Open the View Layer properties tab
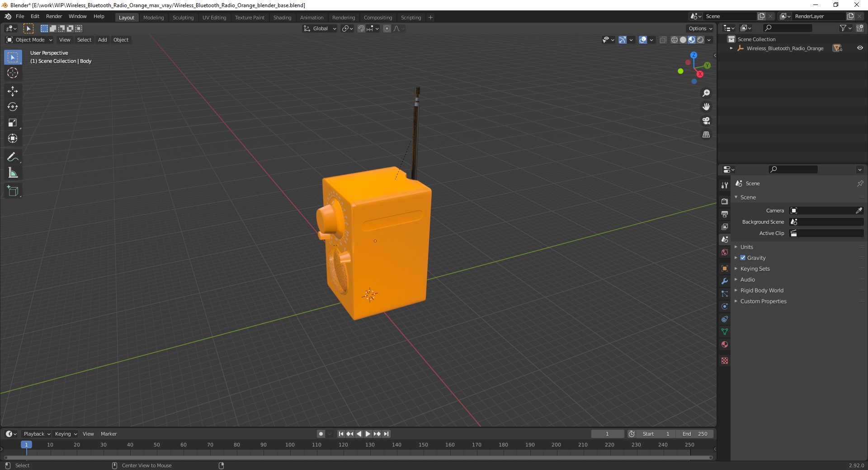This screenshot has height=470, width=868. tap(725, 226)
